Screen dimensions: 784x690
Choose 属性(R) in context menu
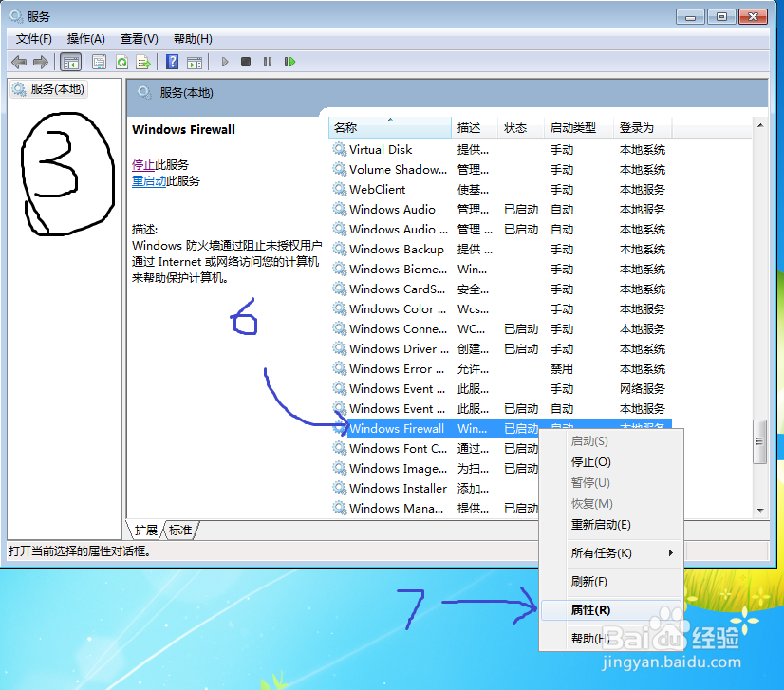point(611,610)
